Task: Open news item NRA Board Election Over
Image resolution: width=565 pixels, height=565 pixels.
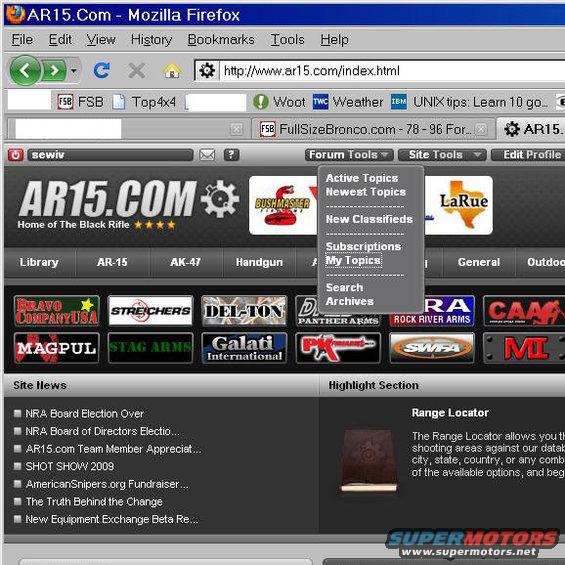Action: [x=84, y=414]
